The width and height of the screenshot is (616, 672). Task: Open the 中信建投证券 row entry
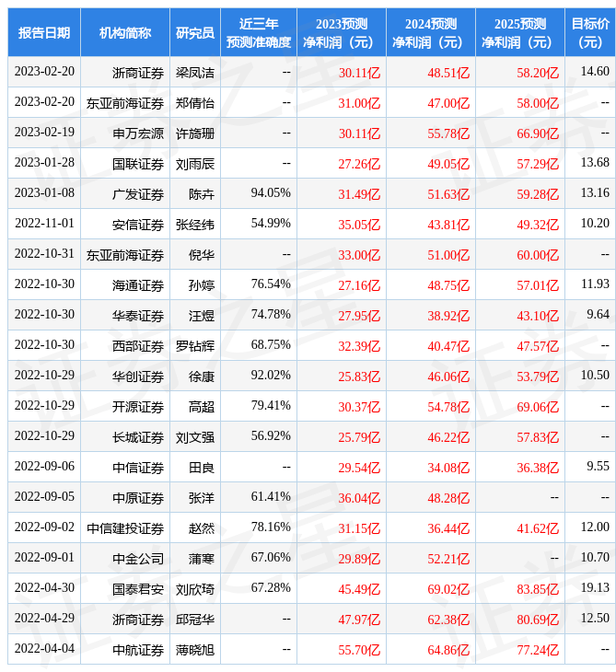point(126,528)
